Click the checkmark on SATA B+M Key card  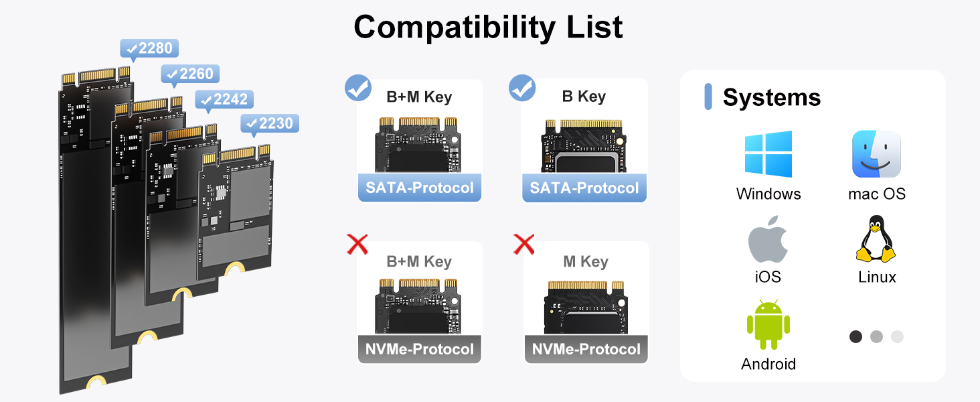pos(358,88)
